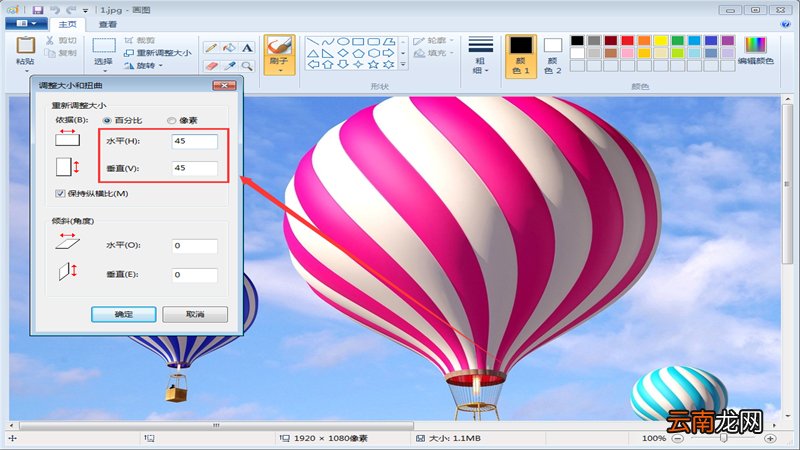The width and height of the screenshot is (800, 450).
Task: Select the 百分比 (percentage) radio button
Action: pos(108,120)
